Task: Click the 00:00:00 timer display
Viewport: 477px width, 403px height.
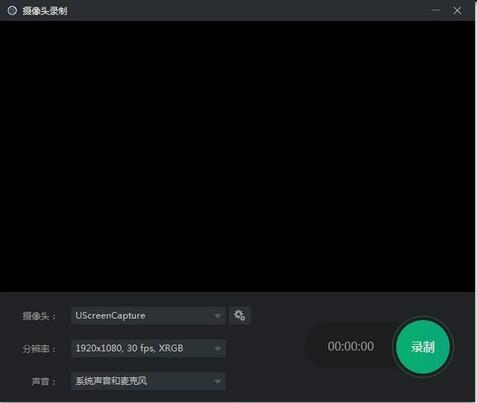Action: [x=351, y=347]
